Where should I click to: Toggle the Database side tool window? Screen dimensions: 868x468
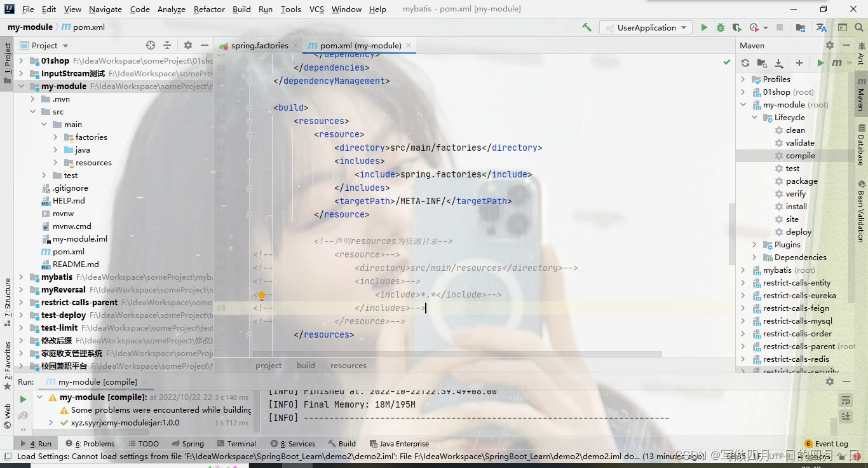pos(861,145)
